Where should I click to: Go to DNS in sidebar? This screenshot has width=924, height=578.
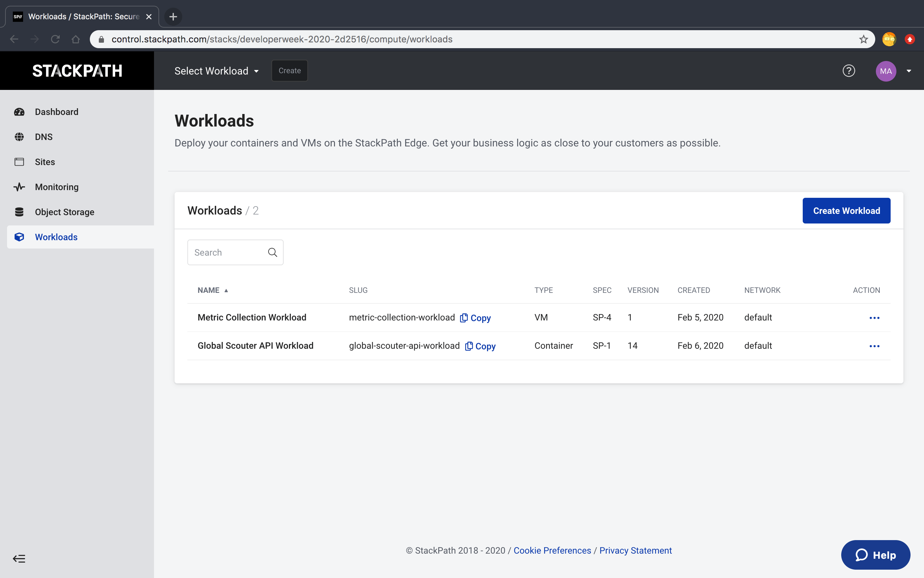point(44,137)
